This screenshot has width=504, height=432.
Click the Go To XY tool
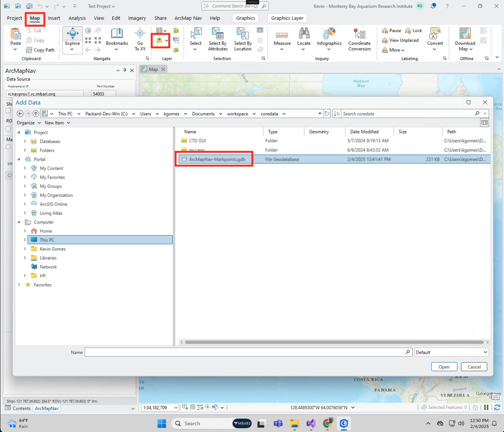(140, 39)
